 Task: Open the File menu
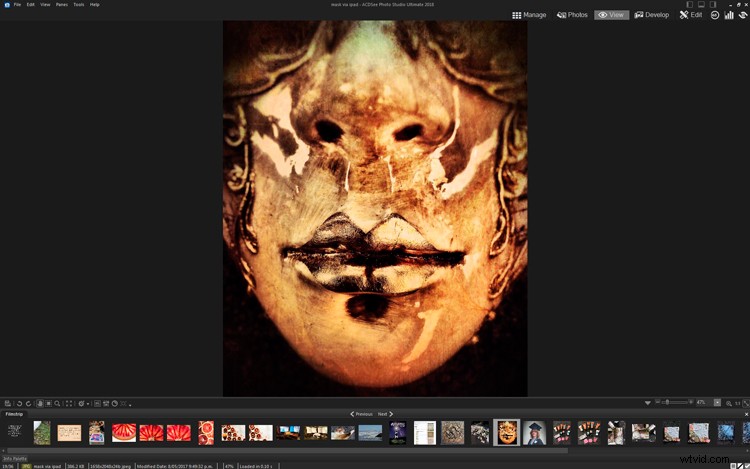pos(17,5)
